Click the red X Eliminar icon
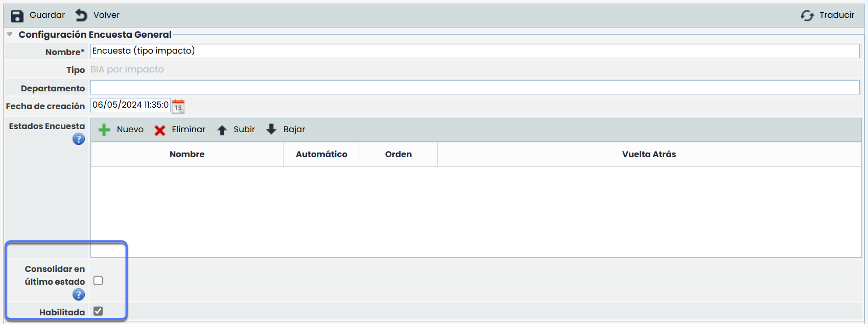 (x=160, y=131)
